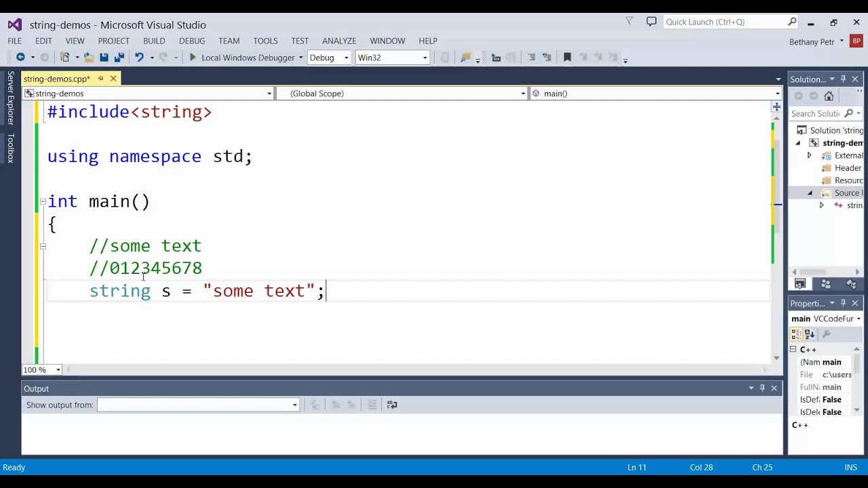868x488 pixels.
Task: Click the Find in Files toolbar icon
Action: tap(465, 58)
